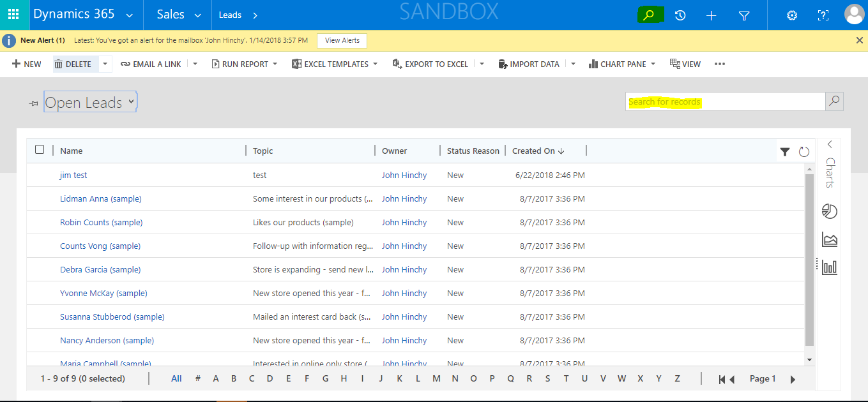Open Advanced Find funnel icon

tap(743, 14)
